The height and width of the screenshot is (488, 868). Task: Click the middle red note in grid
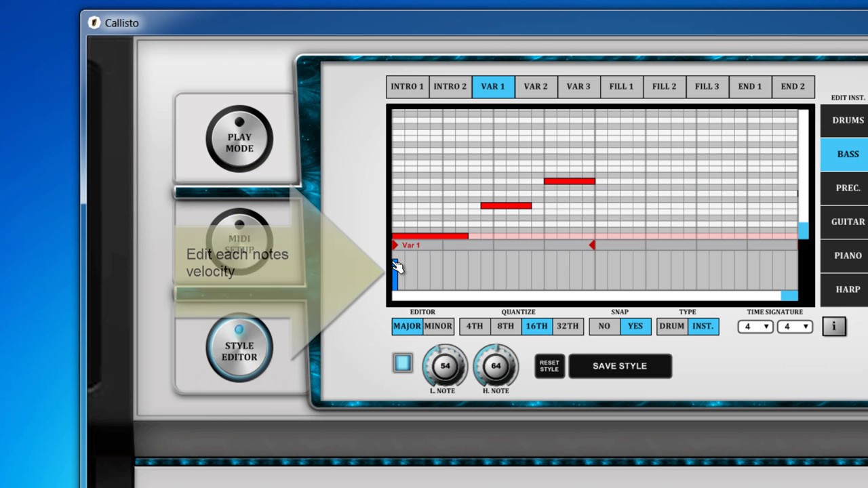click(506, 205)
